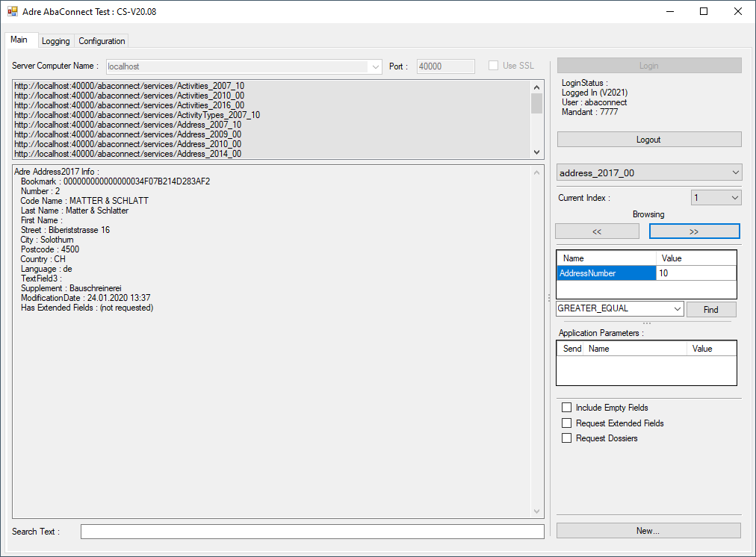Tick the Request Dossiers checkbox
Screen dimensions: 756x557
pos(566,438)
